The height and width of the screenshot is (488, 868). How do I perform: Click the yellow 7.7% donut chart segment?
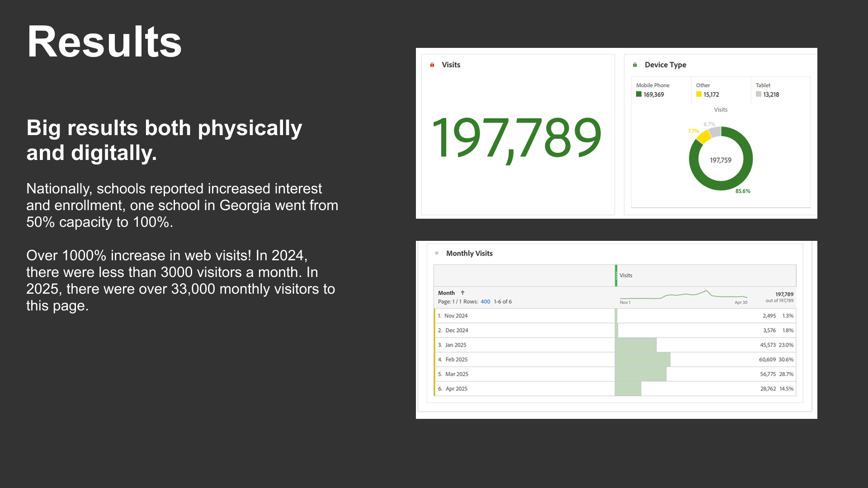(x=704, y=137)
